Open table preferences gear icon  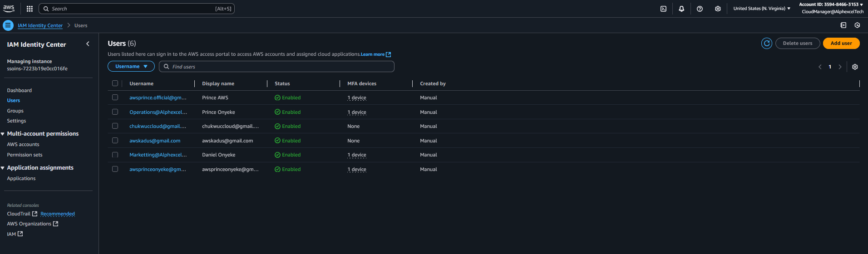tap(855, 67)
